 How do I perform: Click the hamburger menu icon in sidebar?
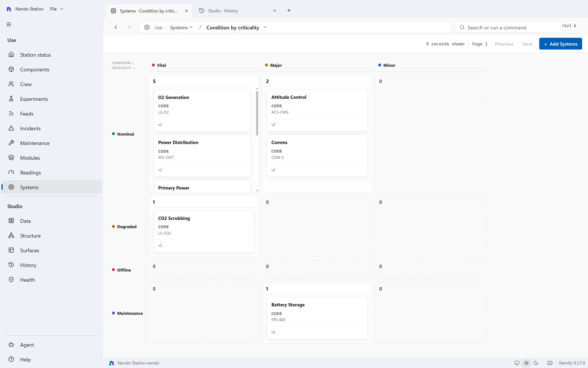coord(9,24)
